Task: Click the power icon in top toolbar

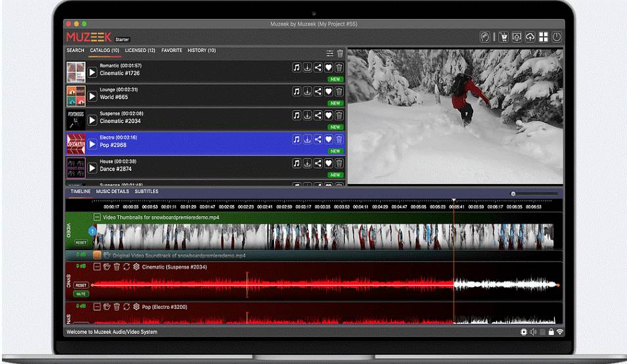Action: pyautogui.click(x=557, y=37)
